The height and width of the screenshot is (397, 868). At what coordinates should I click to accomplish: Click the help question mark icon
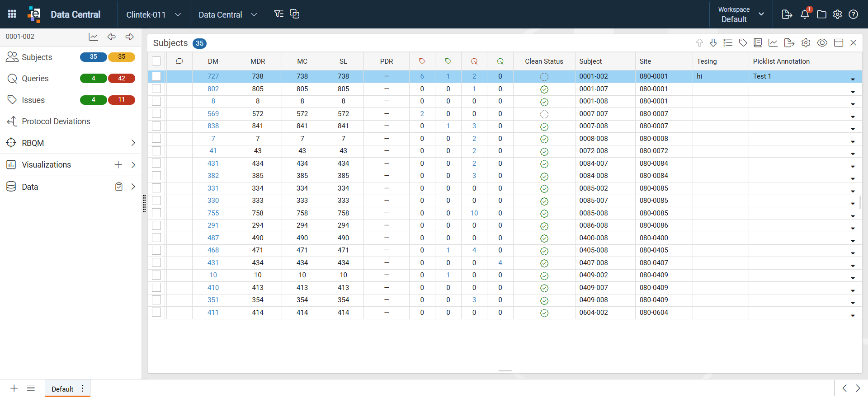click(x=854, y=14)
